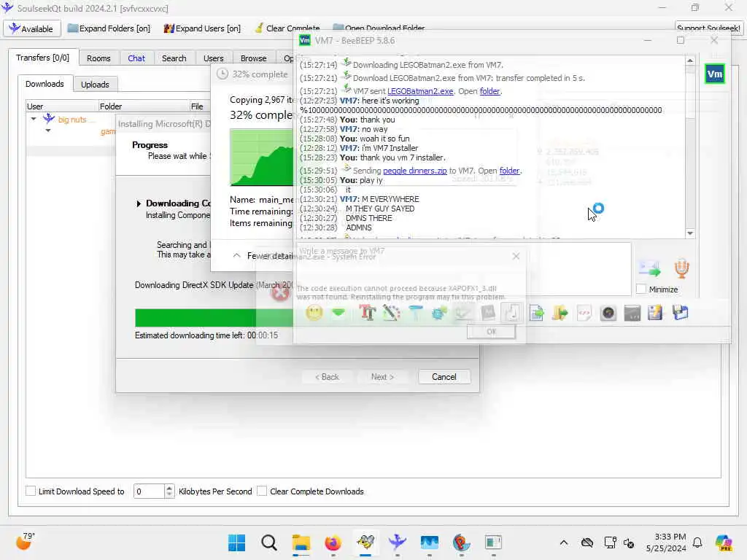Screen dimensions: 747x560
Task: Enable Clear Complete Downloads checkbox
Action: pyautogui.click(x=262, y=491)
